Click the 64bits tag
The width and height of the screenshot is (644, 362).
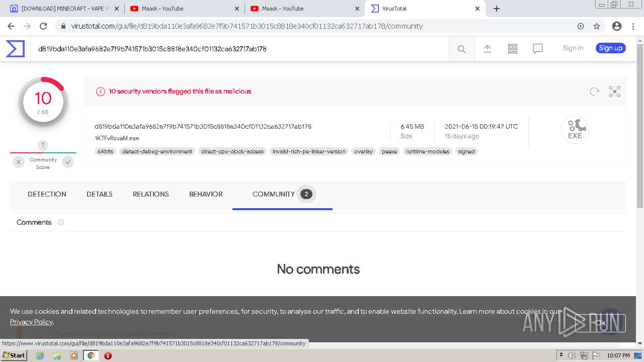click(x=106, y=151)
